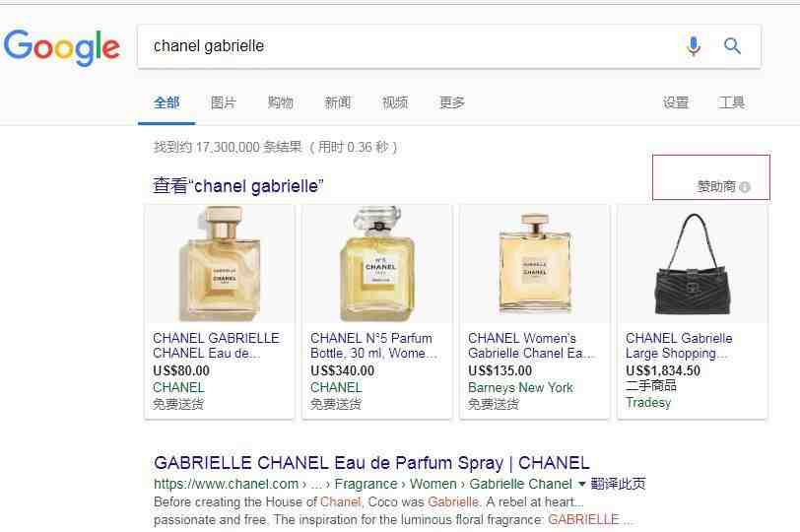Open the 视频 tab
The image size is (800, 532).
pos(395,102)
